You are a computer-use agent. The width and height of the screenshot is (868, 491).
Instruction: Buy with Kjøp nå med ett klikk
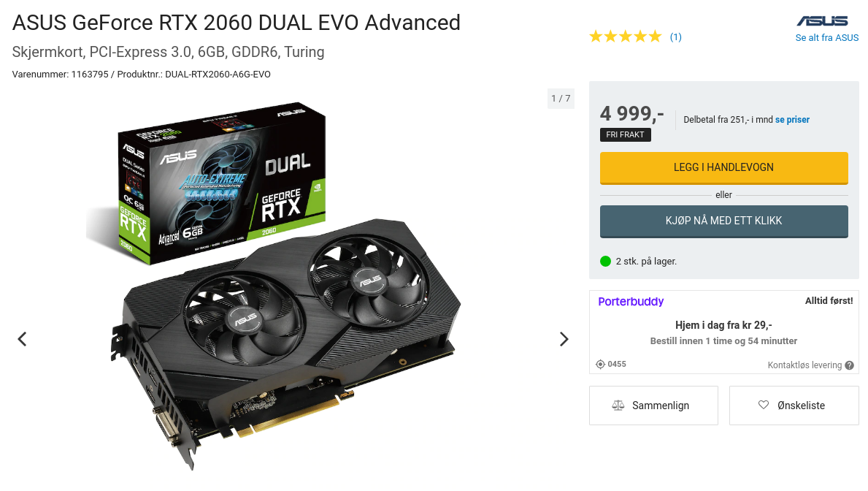(723, 221)
